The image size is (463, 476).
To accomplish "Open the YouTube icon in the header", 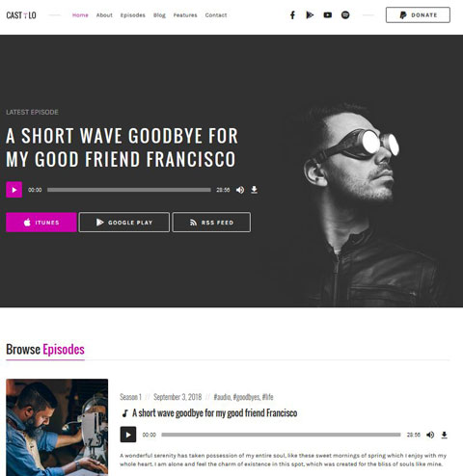I will pos(327,15).
